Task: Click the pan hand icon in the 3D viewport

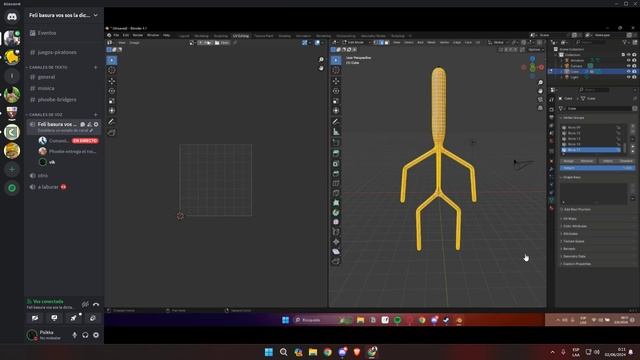Action: [x=540, y=91]
